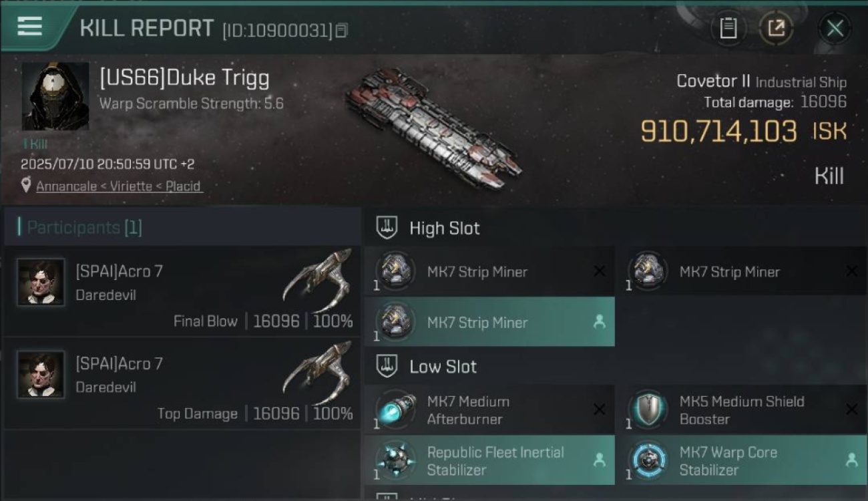Share the kill report
The width and height of the screenshot is (868, 501).
[x=776, y=28]
